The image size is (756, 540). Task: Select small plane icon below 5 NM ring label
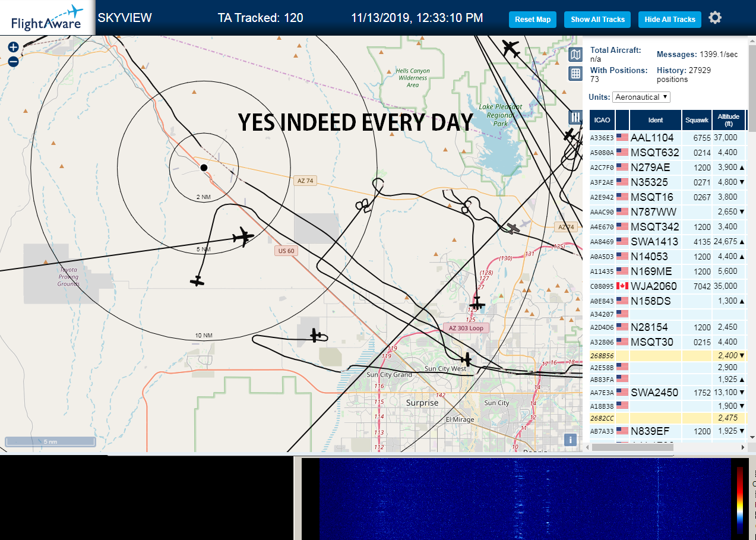197,280
